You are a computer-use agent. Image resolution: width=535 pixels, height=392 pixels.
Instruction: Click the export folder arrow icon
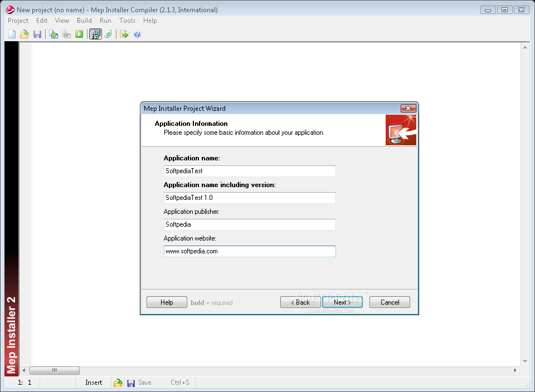tap(124, 34)
